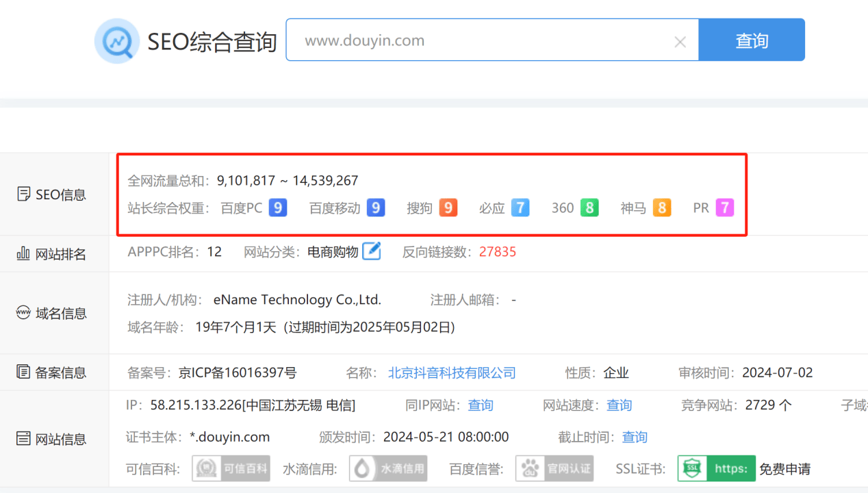868x493 pixels.
Task: Click the 审核时间 2024-07-02 value
Action: click(x=778, y=373)
